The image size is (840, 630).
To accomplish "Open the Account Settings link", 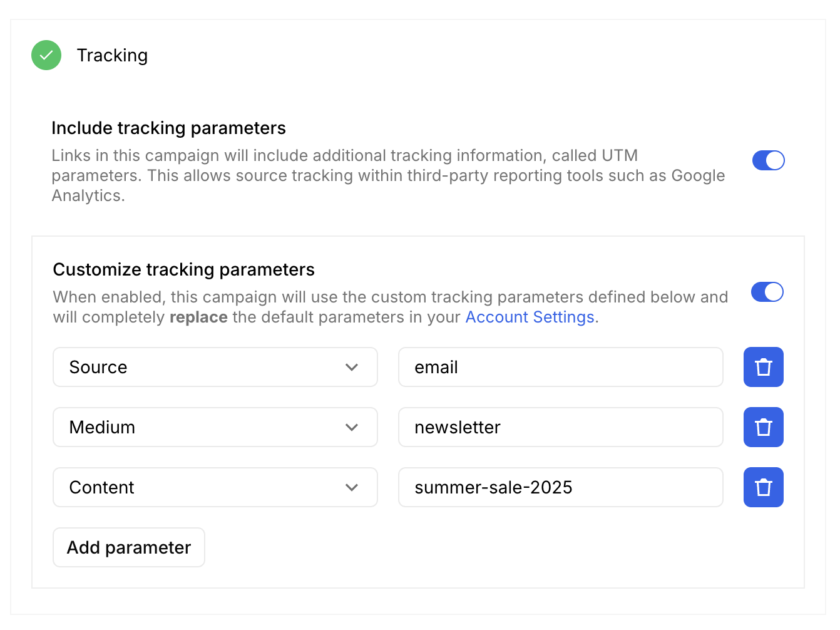I will 530,317.
